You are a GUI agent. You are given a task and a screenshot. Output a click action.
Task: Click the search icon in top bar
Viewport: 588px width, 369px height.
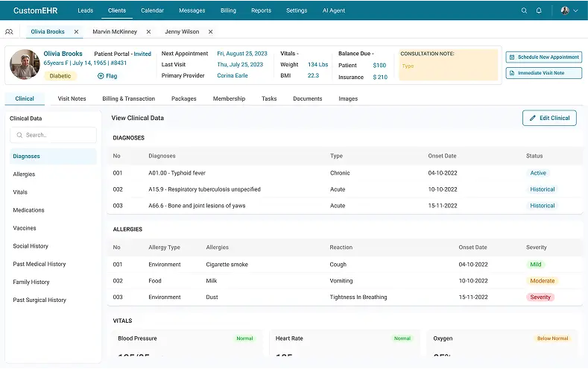point(524,10)
